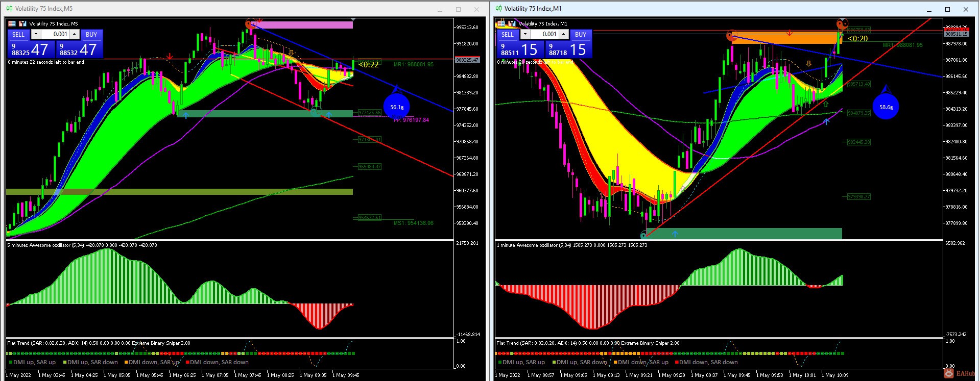Increase lot volume in M1 trade panel

click(x=564, y=34)
